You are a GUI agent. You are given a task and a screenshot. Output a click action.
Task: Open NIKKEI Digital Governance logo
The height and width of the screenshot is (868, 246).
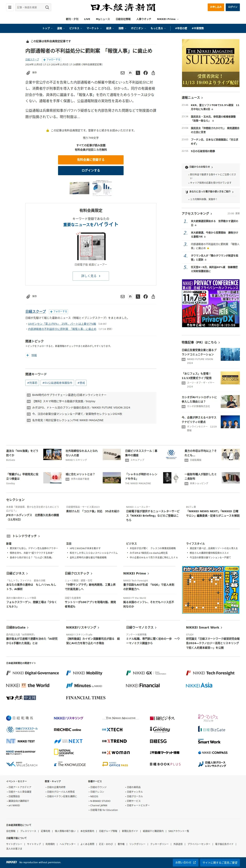point(32,673)
